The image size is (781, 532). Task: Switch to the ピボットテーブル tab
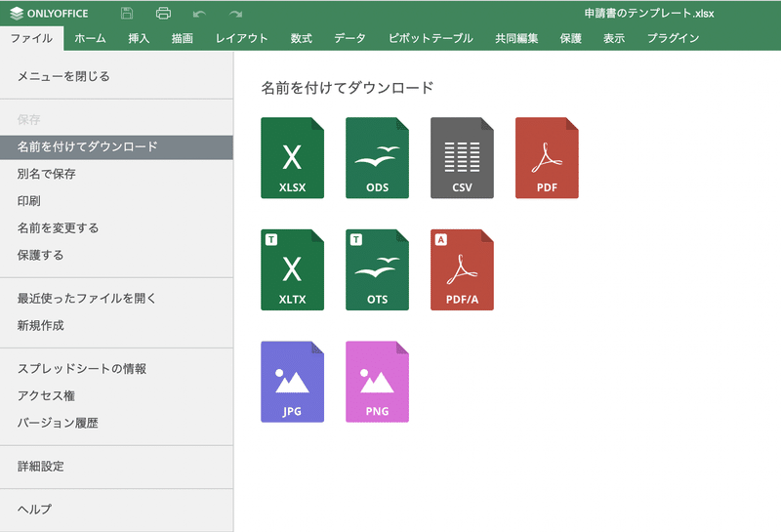coord(431,38)
